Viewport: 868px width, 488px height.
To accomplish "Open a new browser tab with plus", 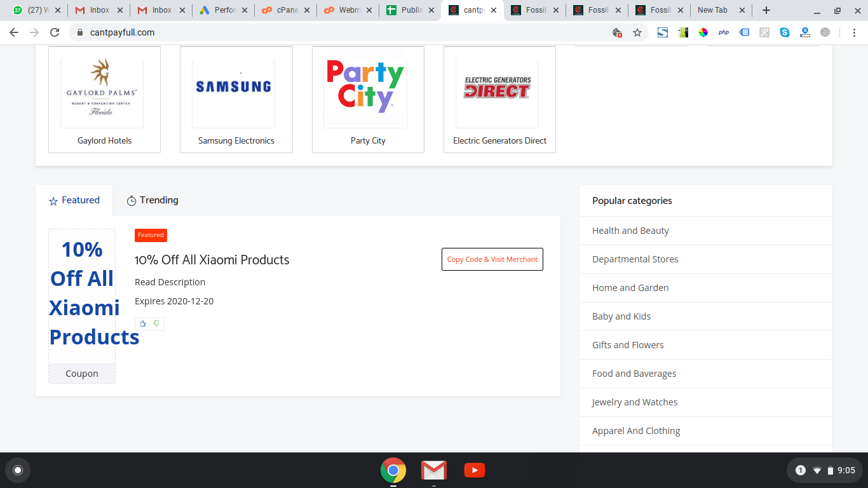I will (766, 10).
